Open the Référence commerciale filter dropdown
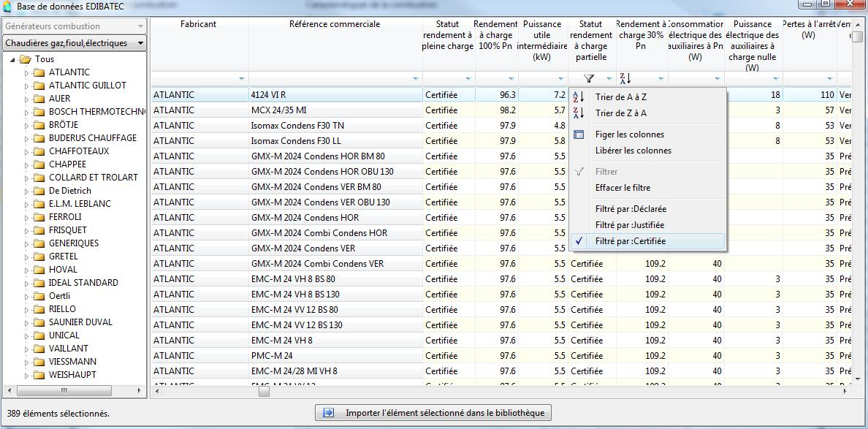The height and width of the screenshot is (429, 868). [x=416, y=79]
